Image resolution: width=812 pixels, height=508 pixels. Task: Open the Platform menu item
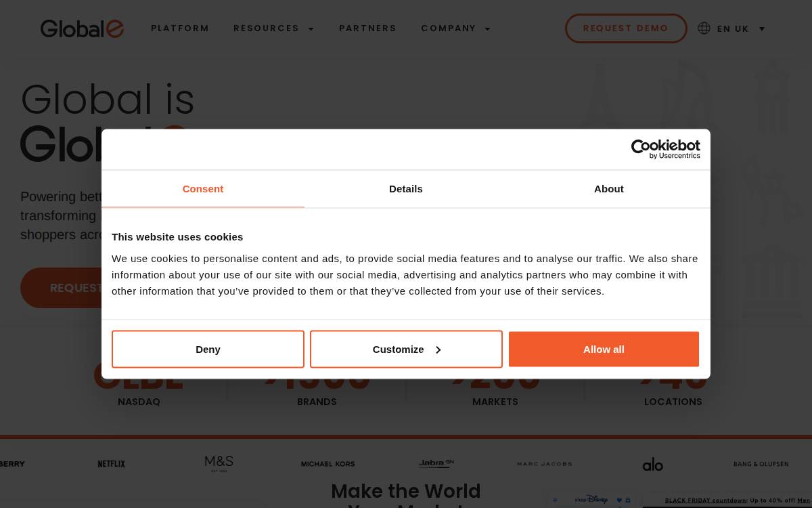pyautogui.click(x=180, y=28)
